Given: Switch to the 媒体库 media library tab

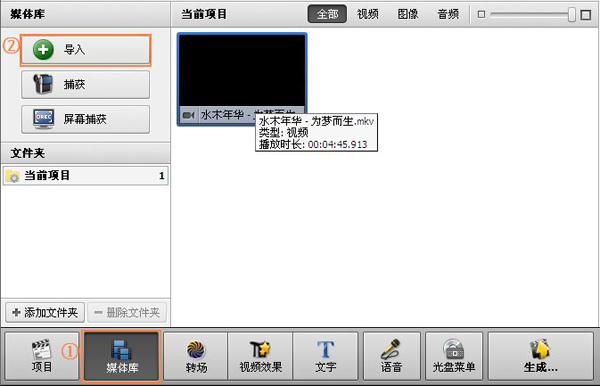Looking at the screenshot, I should 122,356.
